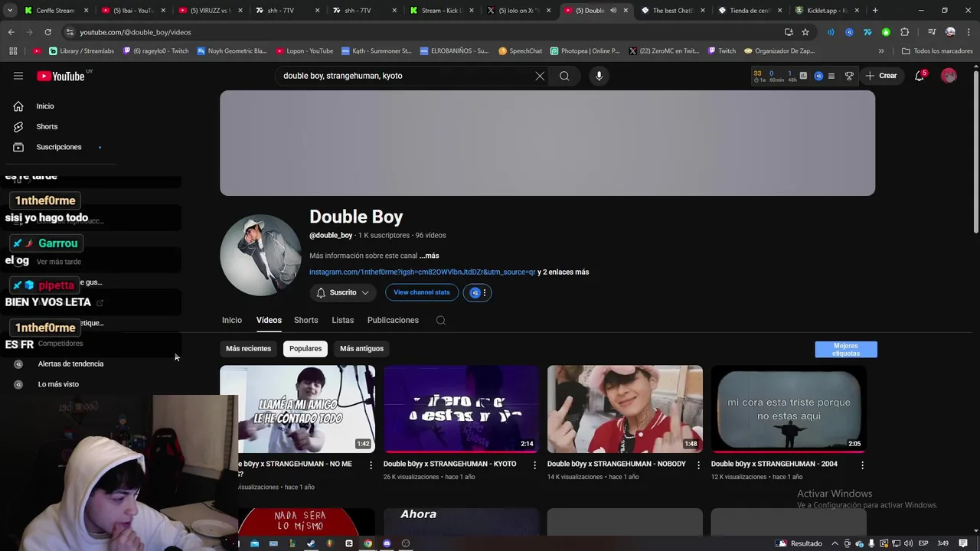Open Discord from the taskbar
Viewport: 980px width, 551px height.
[387, 543]
